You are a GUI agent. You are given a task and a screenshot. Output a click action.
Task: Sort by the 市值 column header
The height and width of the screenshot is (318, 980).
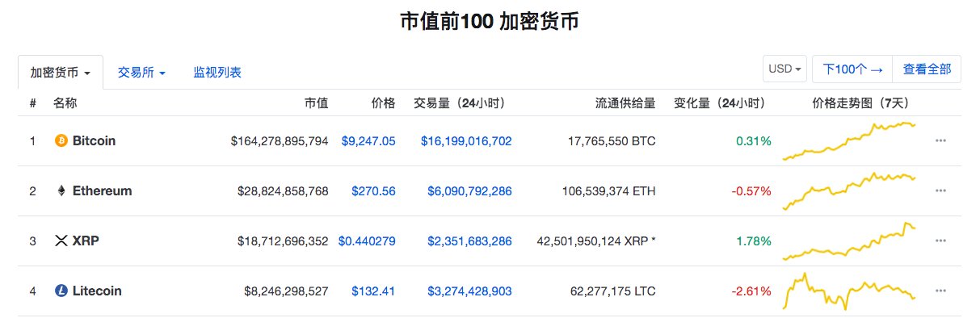pyautogui.click(x=317, y=103)
